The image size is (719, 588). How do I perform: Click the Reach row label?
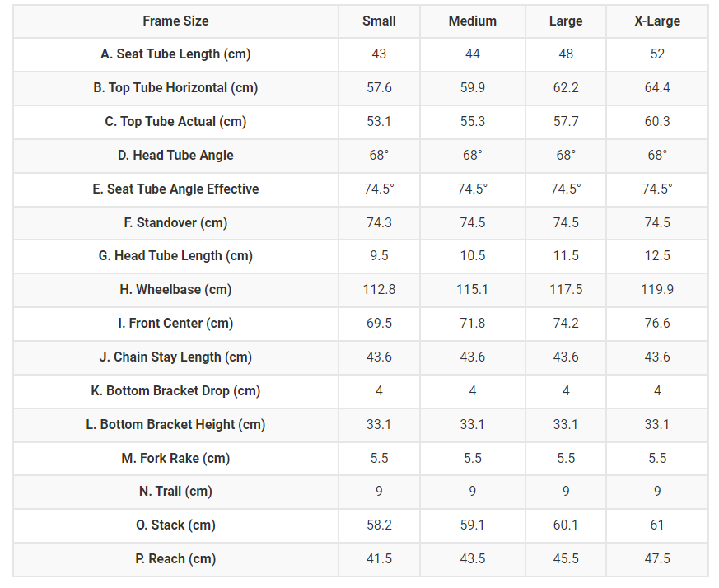click(175, 559)
